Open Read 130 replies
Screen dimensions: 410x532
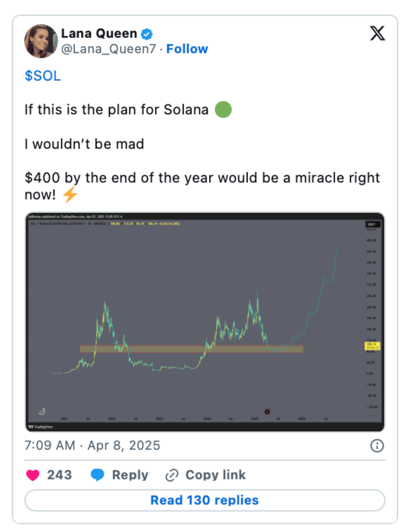(x=205, y=500)
